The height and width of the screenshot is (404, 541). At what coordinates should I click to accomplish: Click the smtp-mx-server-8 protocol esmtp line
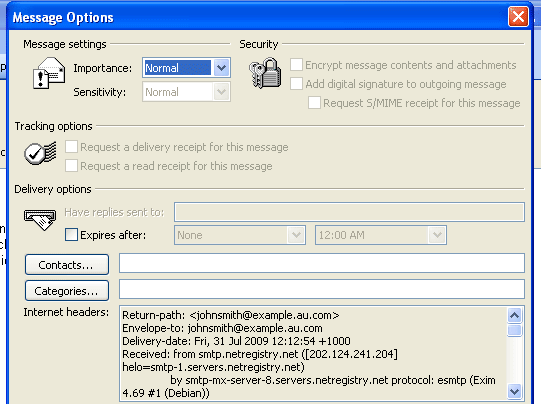tap(333, 380)
